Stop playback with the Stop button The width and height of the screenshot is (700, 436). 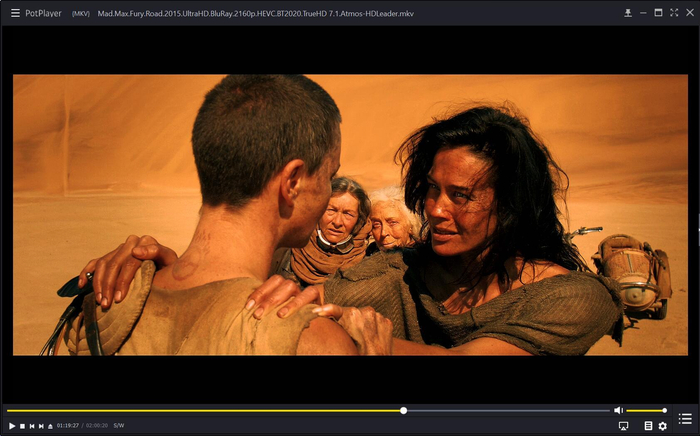coord(22,426)
